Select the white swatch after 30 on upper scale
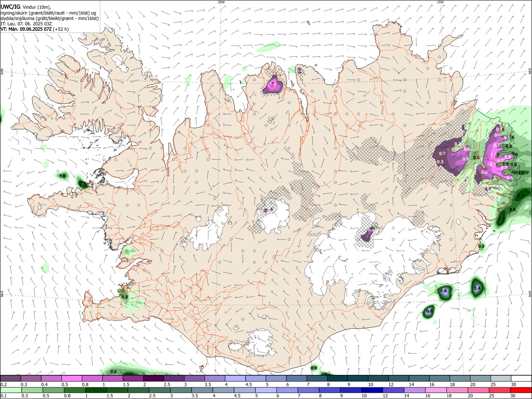This screenshot has width=532, height=399. 521,379
